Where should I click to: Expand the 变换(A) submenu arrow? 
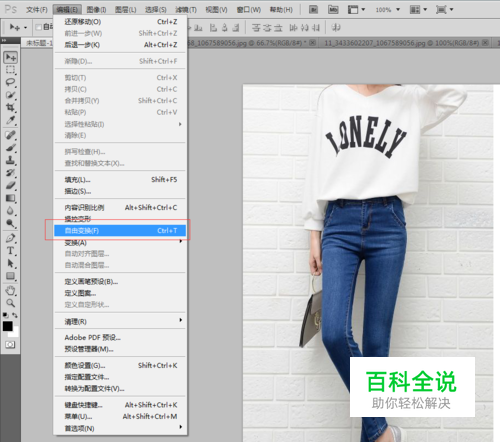180,241
